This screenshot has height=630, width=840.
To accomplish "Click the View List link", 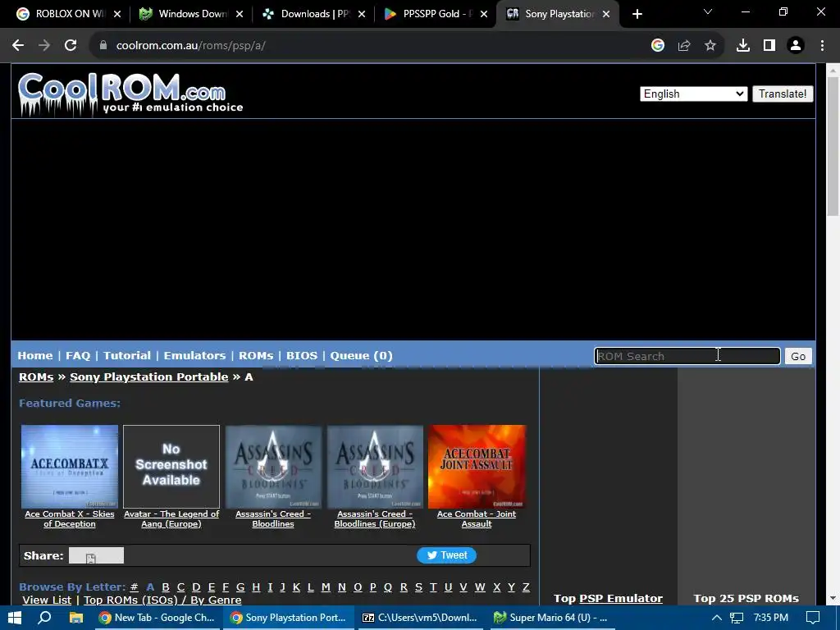I will [x=47, y=600].
